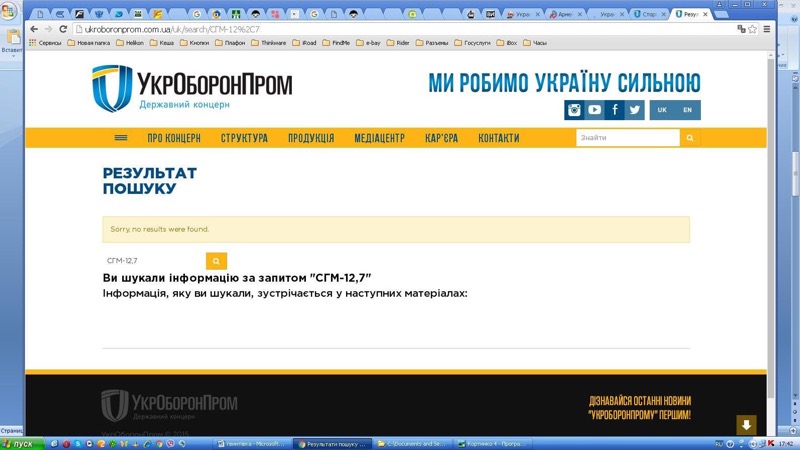Switch site language to EN
The width and height of the screenshot is (800, 450).
(687, 110)
